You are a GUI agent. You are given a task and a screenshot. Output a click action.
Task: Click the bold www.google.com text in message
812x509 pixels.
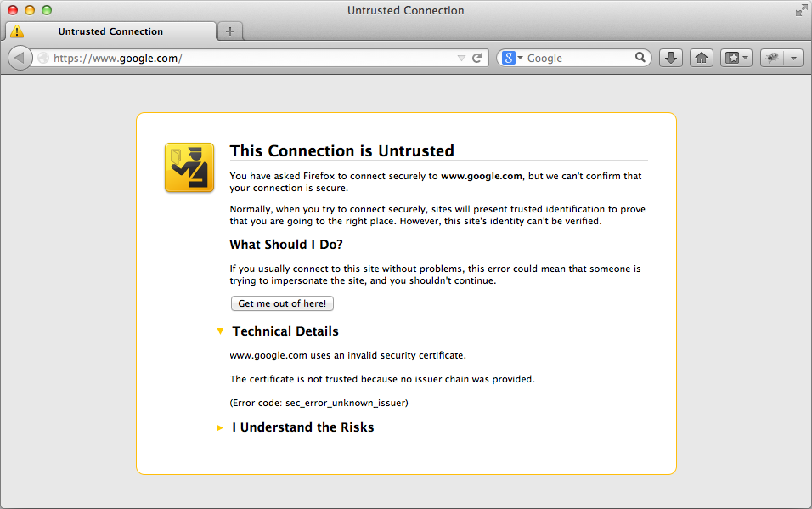pyautogui.click(x=482, y=176)
